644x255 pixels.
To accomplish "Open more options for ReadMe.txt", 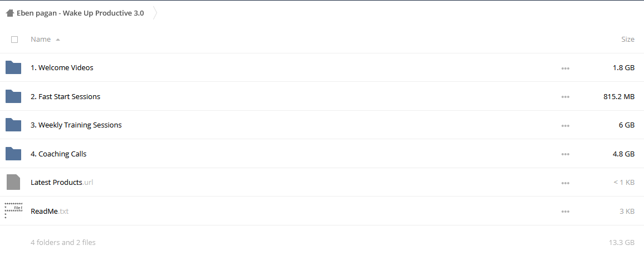I will 565,212.
